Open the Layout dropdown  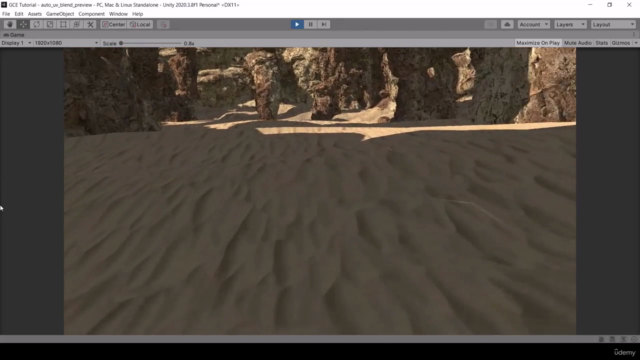[613, 24]
